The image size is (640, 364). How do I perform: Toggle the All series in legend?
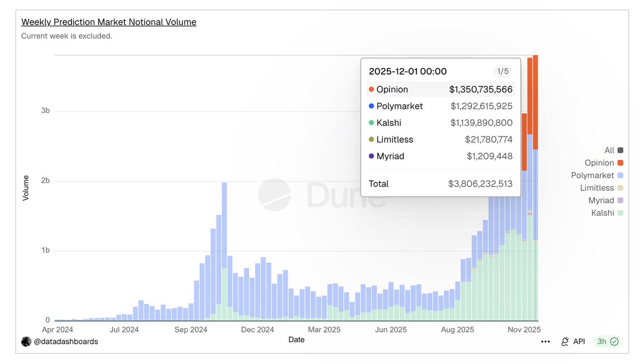tap(613, 150)
